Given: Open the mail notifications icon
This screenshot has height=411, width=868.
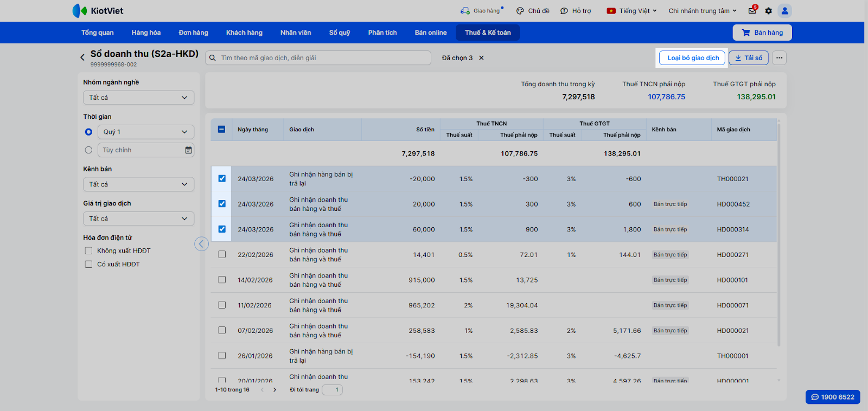Looking at the screenshot, I should tap(752, 10).
